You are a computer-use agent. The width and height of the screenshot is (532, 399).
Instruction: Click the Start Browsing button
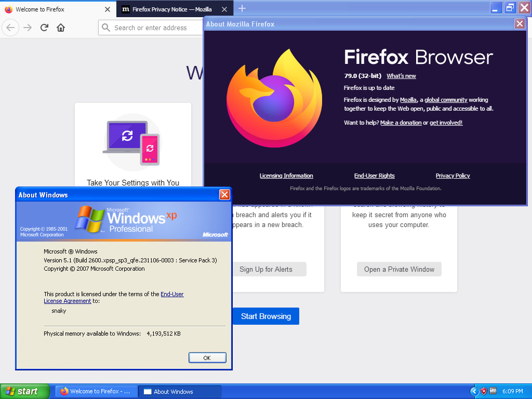tap(266, 316)
